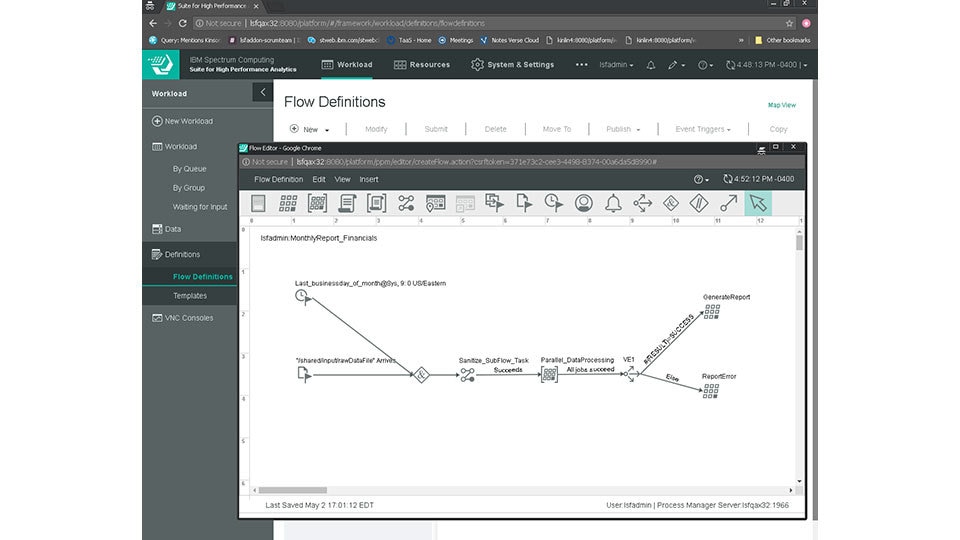Screen dimensions: 960x540
Task: Select the GenerateReport job node
Action: pos(711,312)
